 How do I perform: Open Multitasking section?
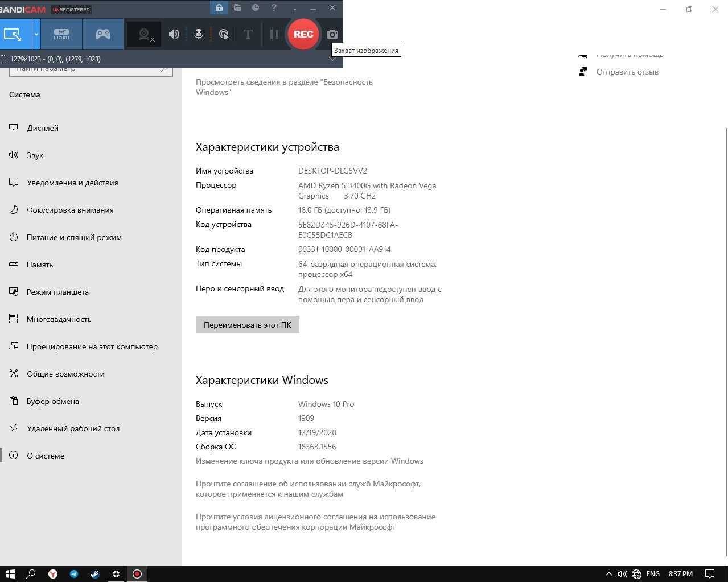tap(91, 319)
